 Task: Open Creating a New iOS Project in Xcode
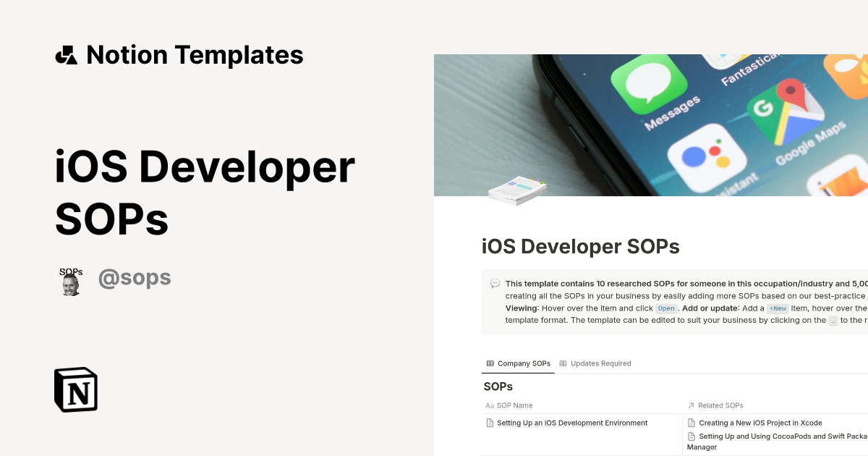click(x=760, y=423)
